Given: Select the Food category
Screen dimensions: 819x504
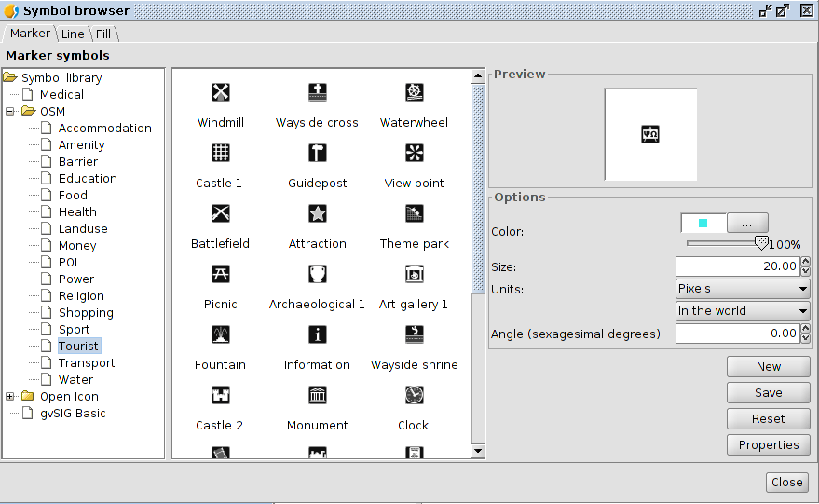Looking at the screenshot, I should [73, 195].
